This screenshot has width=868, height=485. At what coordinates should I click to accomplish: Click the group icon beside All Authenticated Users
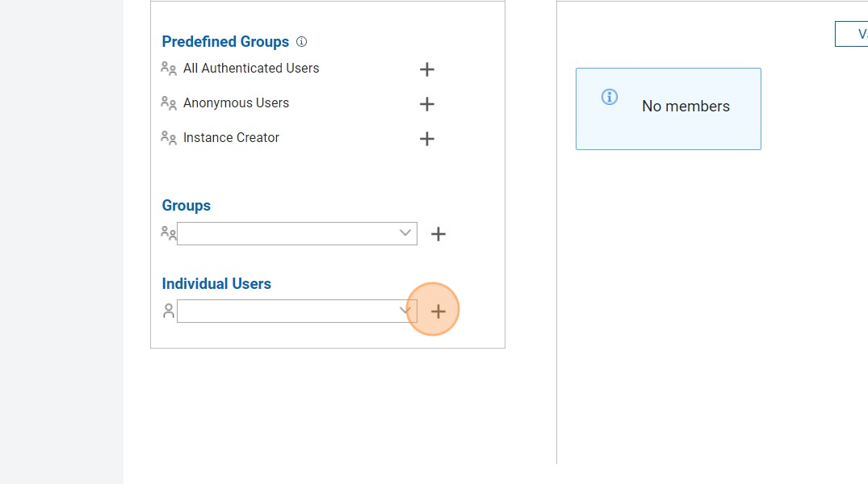[x=169, y=69]
